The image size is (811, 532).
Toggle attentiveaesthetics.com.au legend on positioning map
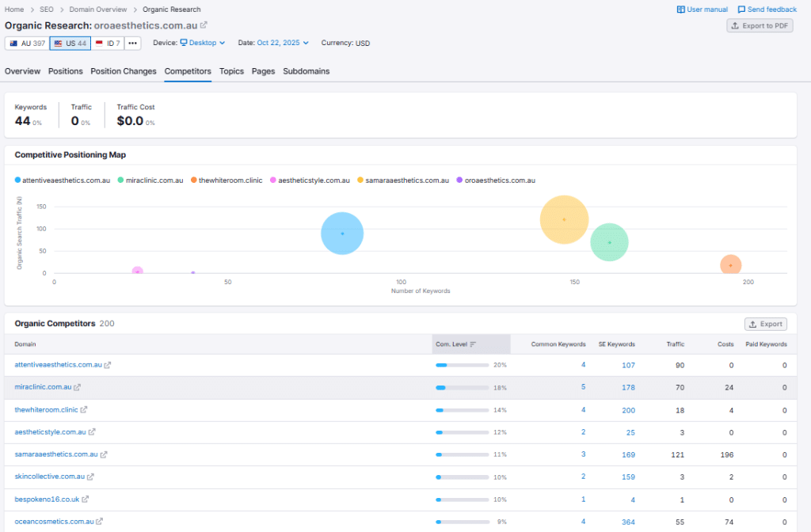pos(62,180)
